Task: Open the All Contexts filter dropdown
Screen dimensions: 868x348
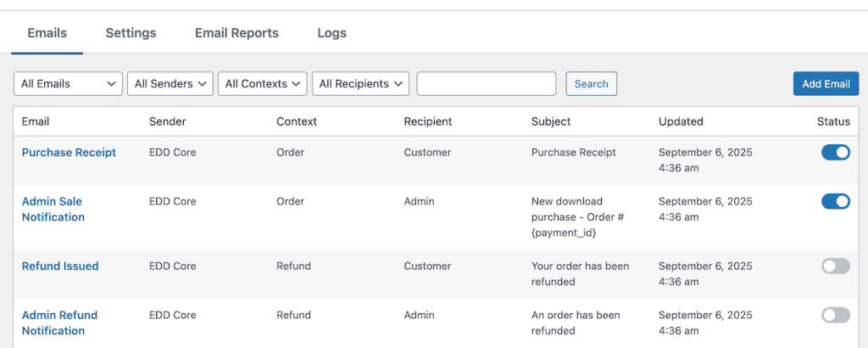Action: coord(263,84)
